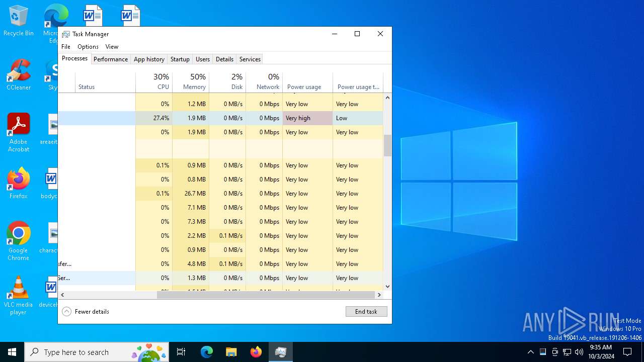This screenshot has height=362, width=644.
Task: Switch to the Startup tab
Action: coord(180,59)
